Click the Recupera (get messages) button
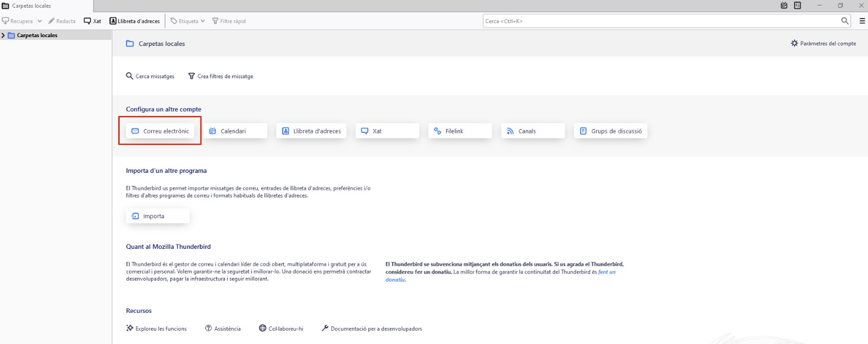 [x=18, y=21]
